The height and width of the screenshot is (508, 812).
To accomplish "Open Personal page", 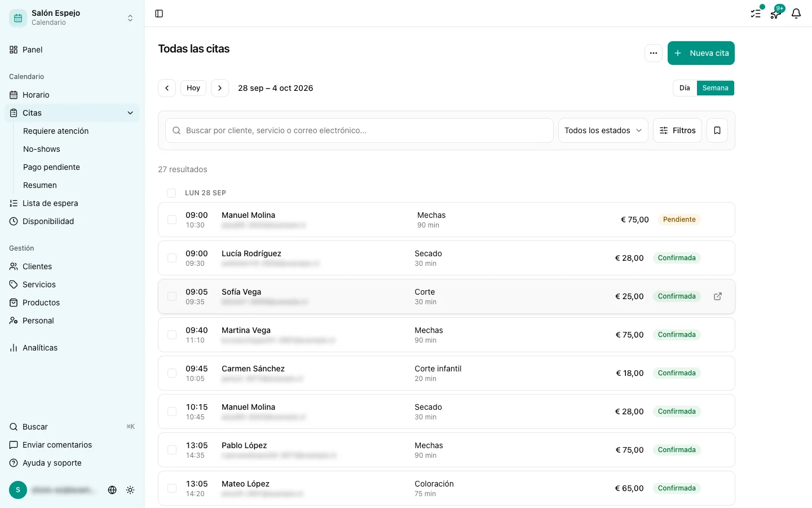I will click(x=72, y=321).
